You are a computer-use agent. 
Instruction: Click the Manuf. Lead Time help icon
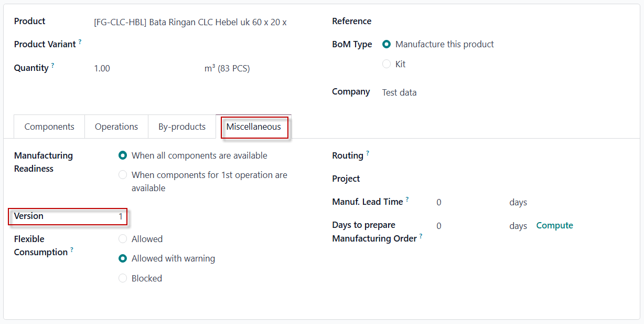pos(407,199)
